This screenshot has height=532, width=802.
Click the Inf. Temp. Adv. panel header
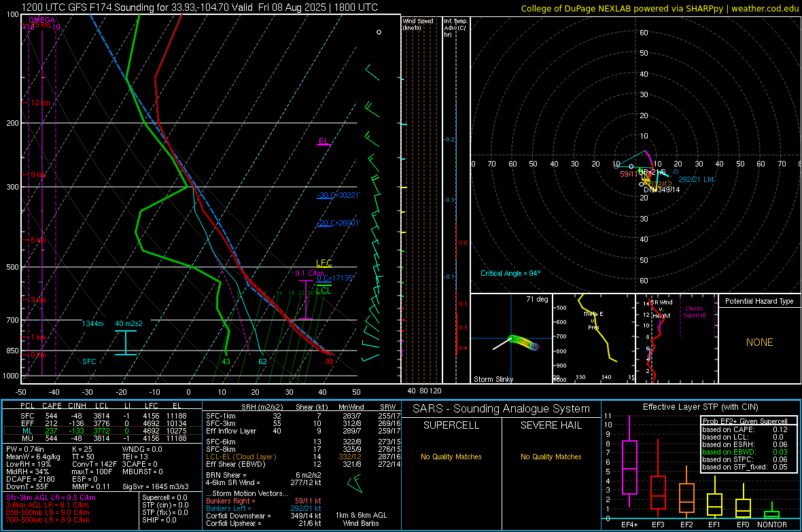pyautogui.click(x=456, y=28)
